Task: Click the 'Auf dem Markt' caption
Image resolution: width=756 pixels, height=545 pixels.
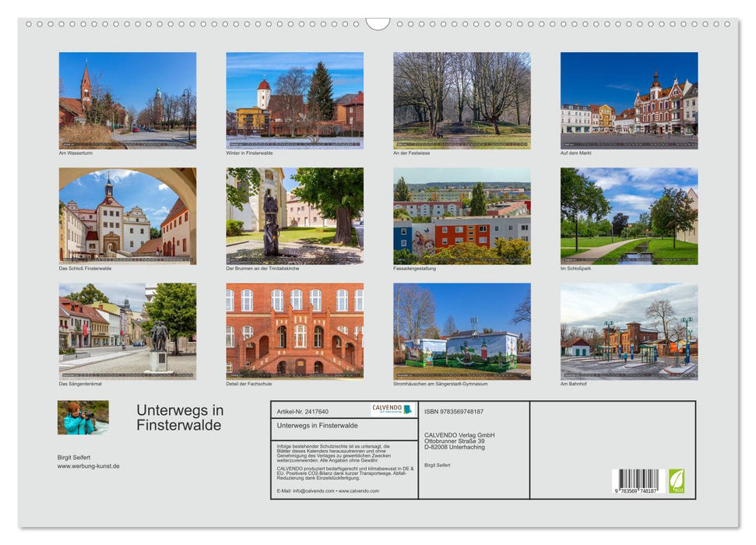Action: point(575,153)
